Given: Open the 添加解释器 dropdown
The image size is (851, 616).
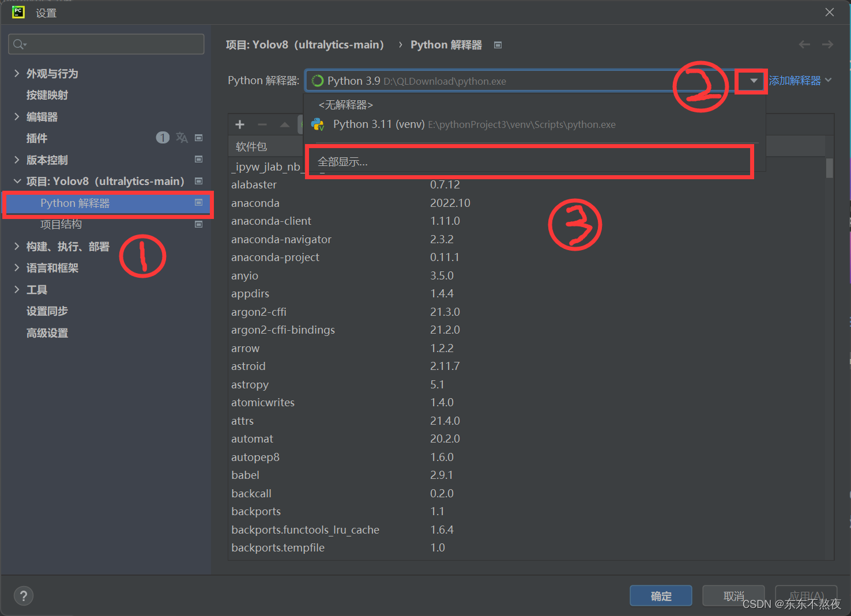Looking at the screenshot, I should 800,81.
